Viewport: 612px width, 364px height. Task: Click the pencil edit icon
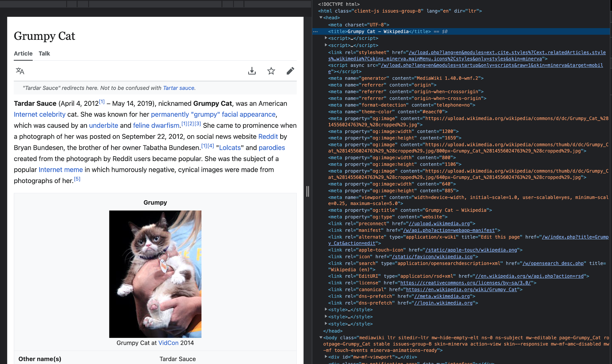click(291, 71)
